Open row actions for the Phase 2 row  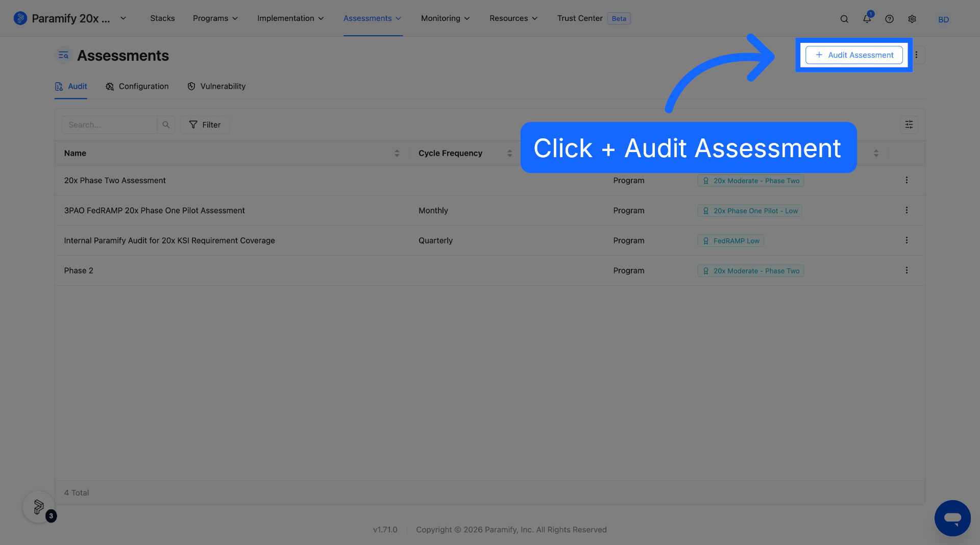point(907,270)
